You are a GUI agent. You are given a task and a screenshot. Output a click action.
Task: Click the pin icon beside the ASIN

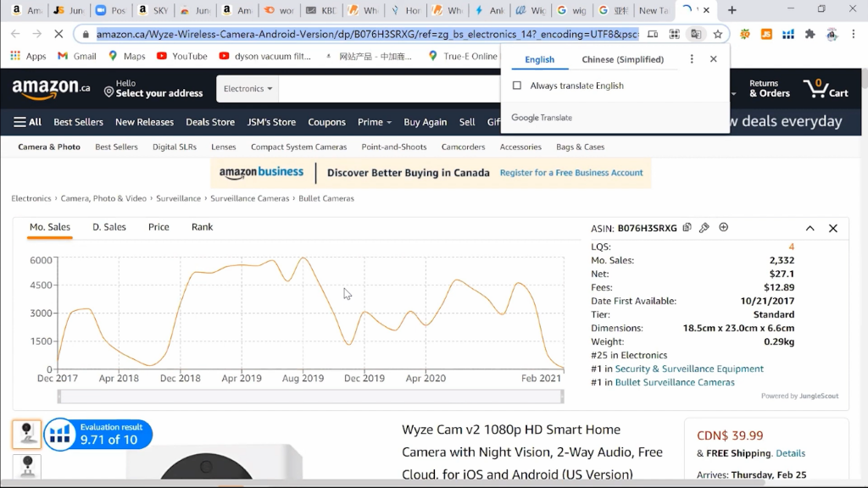click(x=704, y=227)
